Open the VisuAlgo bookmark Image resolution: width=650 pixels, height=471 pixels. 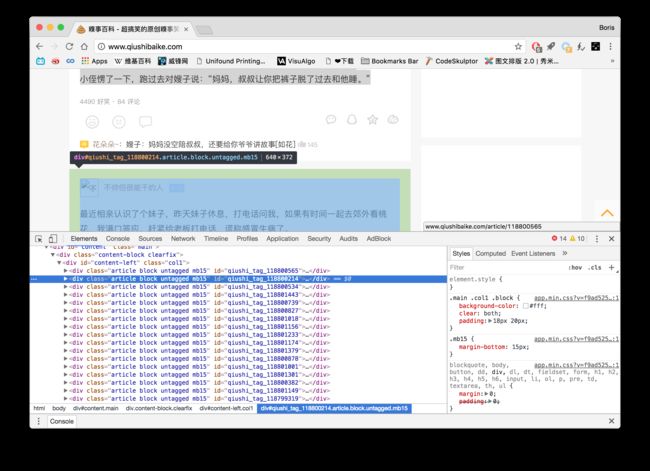[x=296, y=61]
